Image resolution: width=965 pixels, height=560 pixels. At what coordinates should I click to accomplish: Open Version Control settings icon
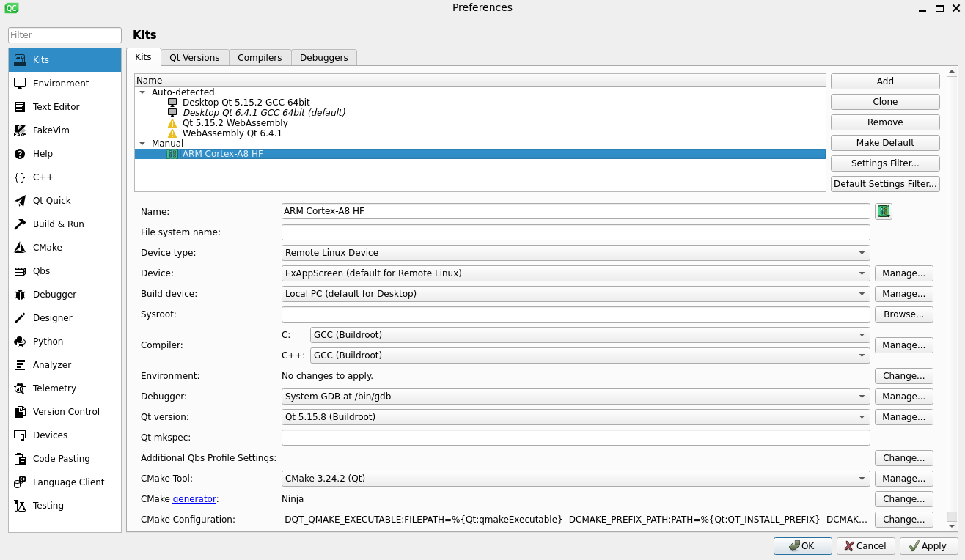click(20, 412)
